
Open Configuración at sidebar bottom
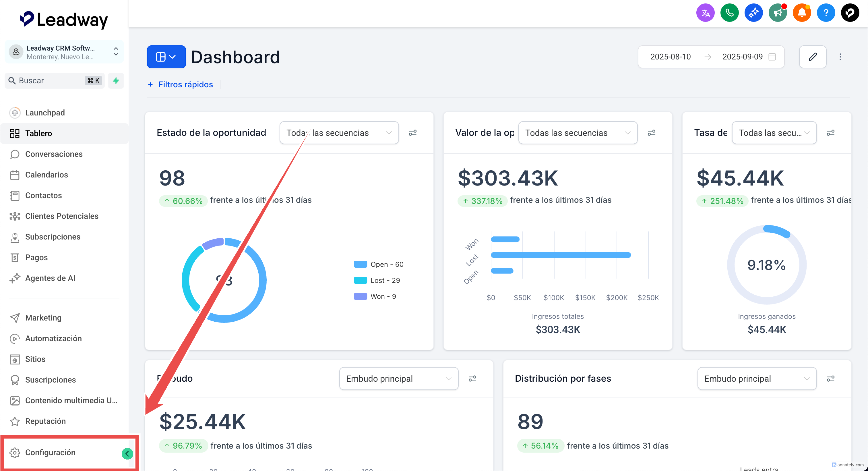[x=50, y=452]
